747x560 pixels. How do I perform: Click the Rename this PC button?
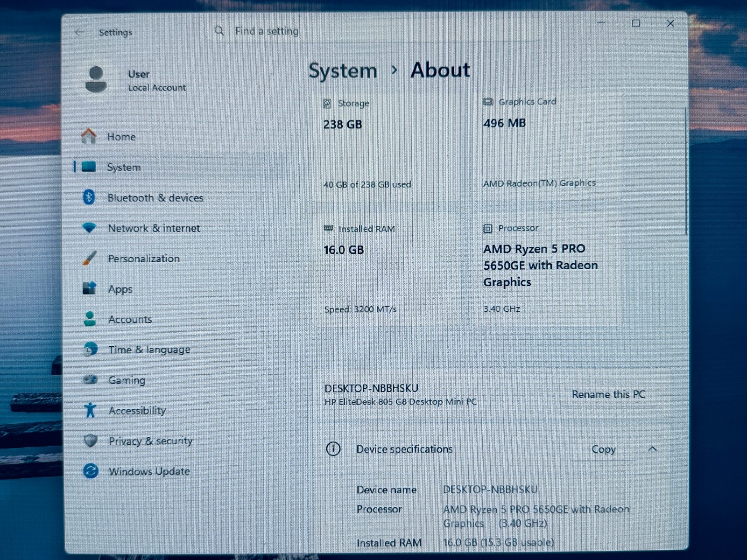click(x=608, y=394)
